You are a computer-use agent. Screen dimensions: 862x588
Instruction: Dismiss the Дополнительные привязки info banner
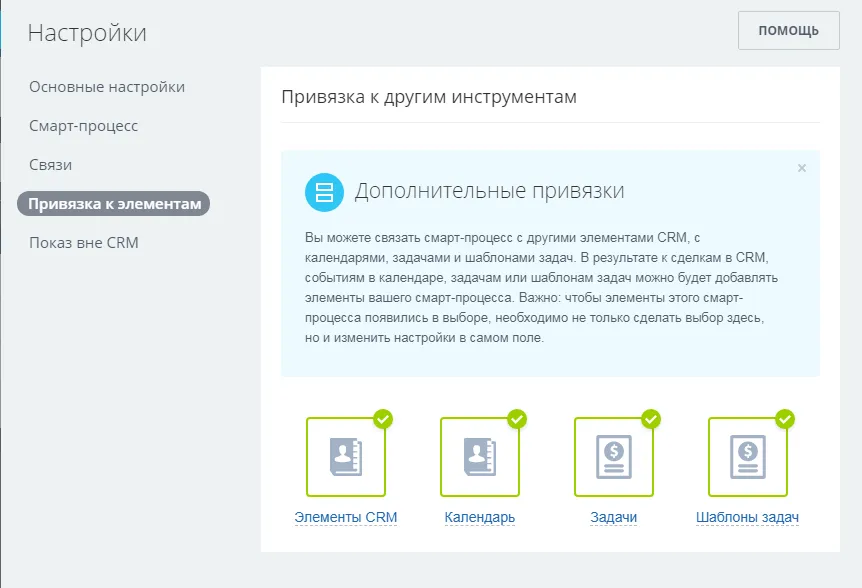(801, 168)
